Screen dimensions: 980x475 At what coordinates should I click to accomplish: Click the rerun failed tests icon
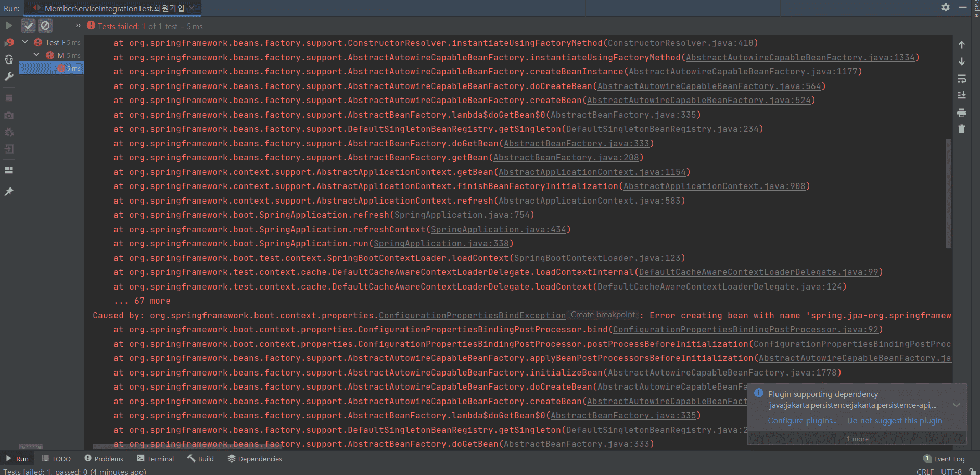tap(9, 43)
